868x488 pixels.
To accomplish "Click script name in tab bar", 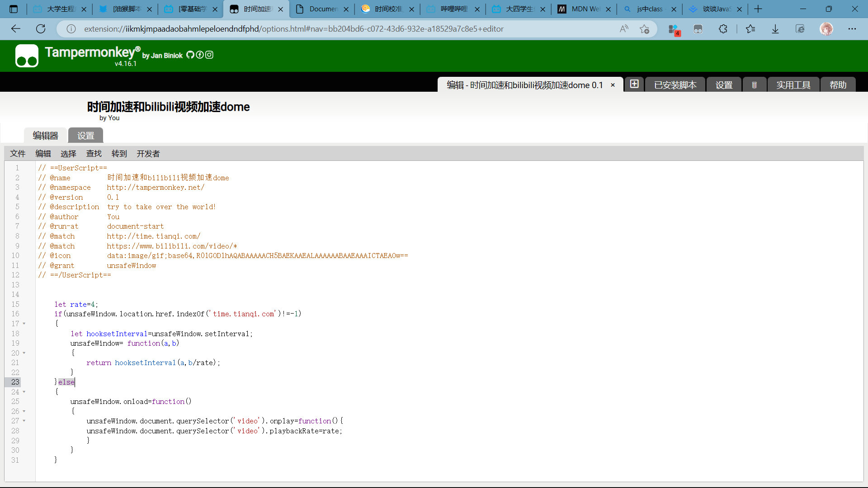I will (x=524, y=84).
